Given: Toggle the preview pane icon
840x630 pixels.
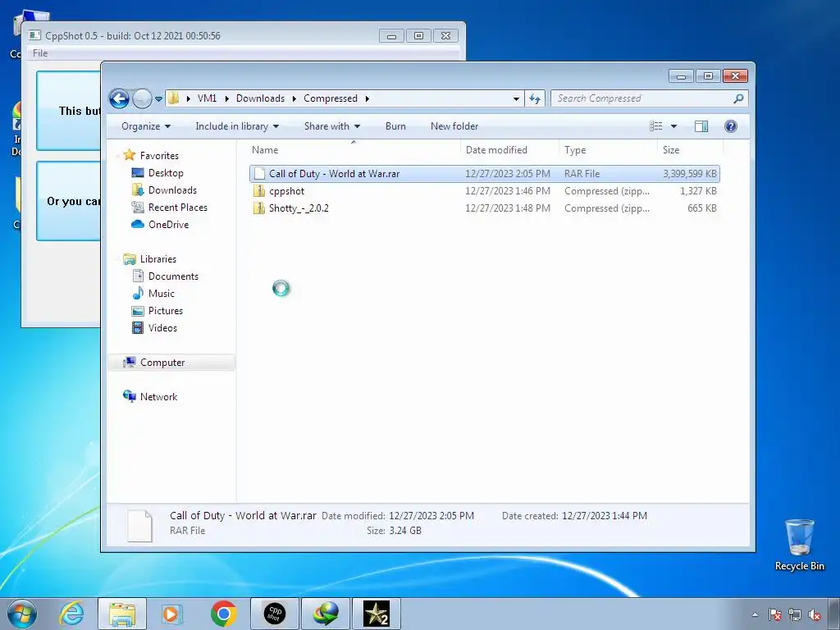Looking at the screenshot, I should pyautogui.click(x=701, y=126).
